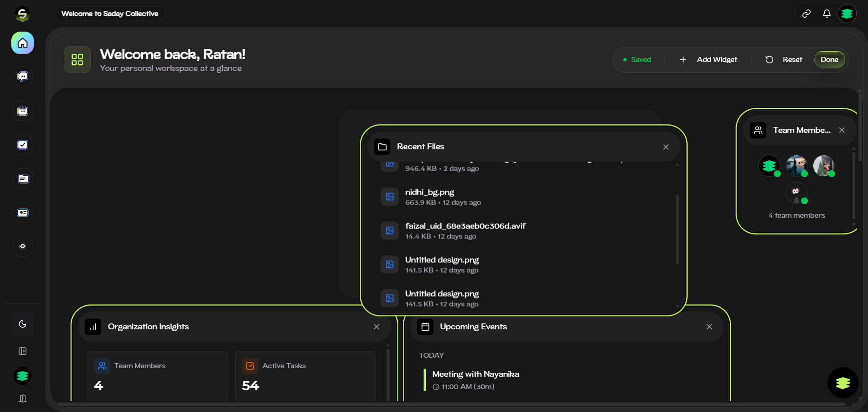Click the Done button
The width and height of the screenshot is (868, 412).
[x=830, y=60]
